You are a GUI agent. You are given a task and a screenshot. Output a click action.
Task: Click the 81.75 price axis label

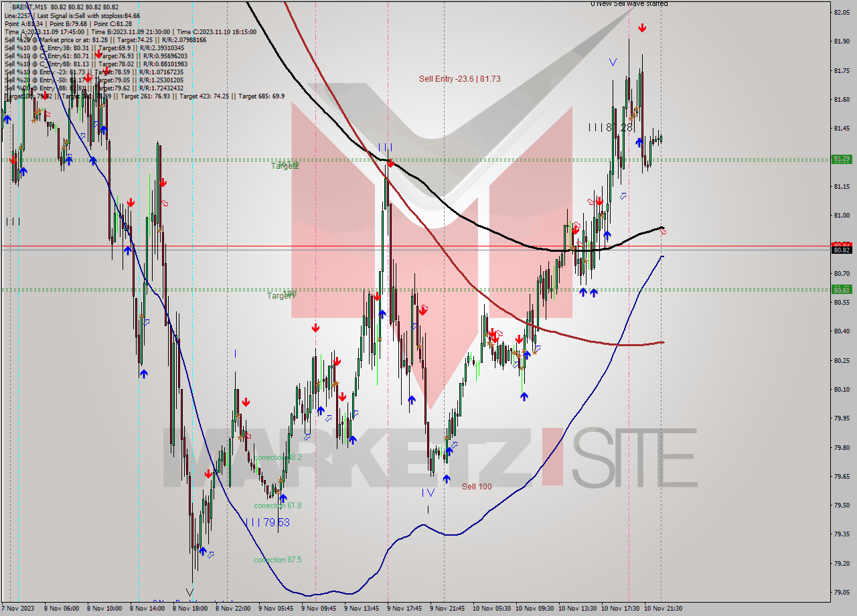click(842, 70)
